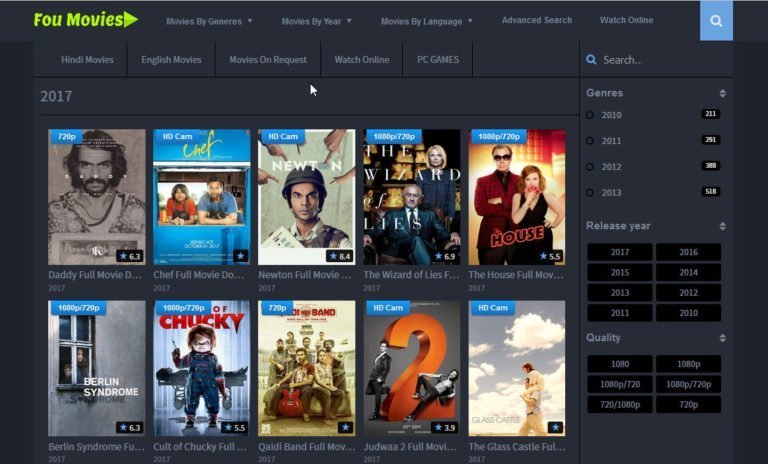768x464 pixels.
Task: Open Movies By Year dropdown
Action: 316,21
